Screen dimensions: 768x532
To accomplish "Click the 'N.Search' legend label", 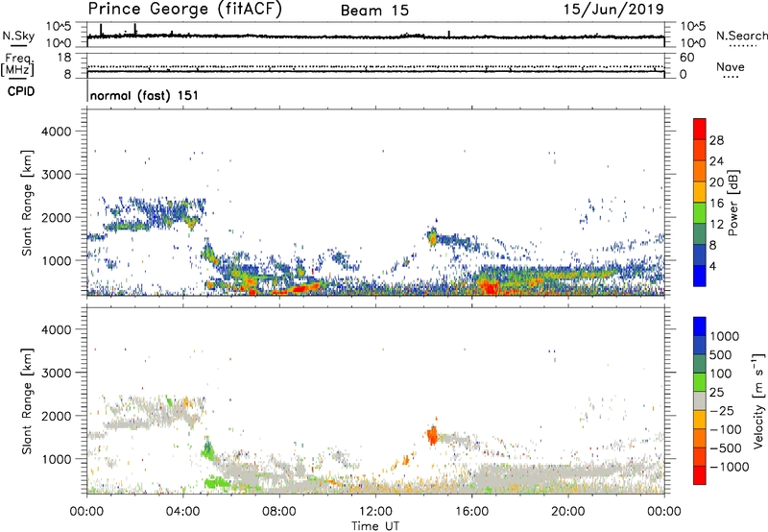I will [741, 36].
